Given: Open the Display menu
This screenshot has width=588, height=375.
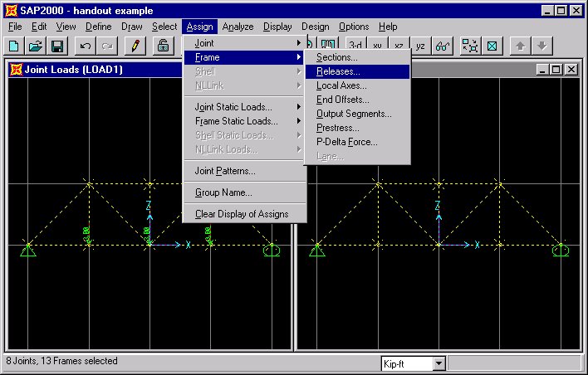Looking at the screenshot, I should 277,27.
